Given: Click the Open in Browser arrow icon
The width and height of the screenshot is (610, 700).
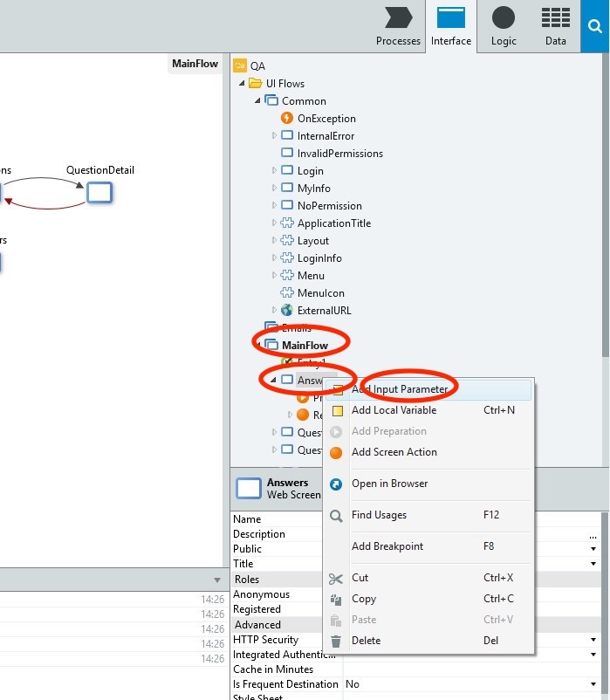Looking at the screenshot, I should 336,484.
